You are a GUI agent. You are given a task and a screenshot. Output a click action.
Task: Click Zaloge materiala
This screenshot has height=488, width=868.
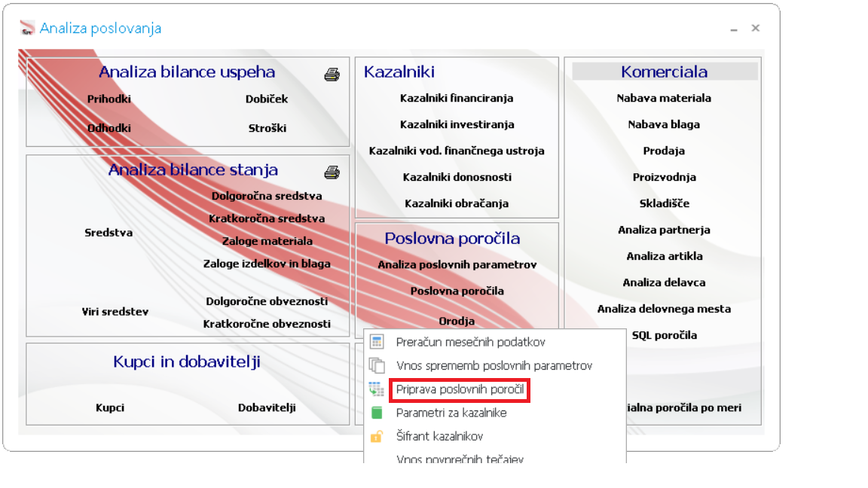(267, 241)
